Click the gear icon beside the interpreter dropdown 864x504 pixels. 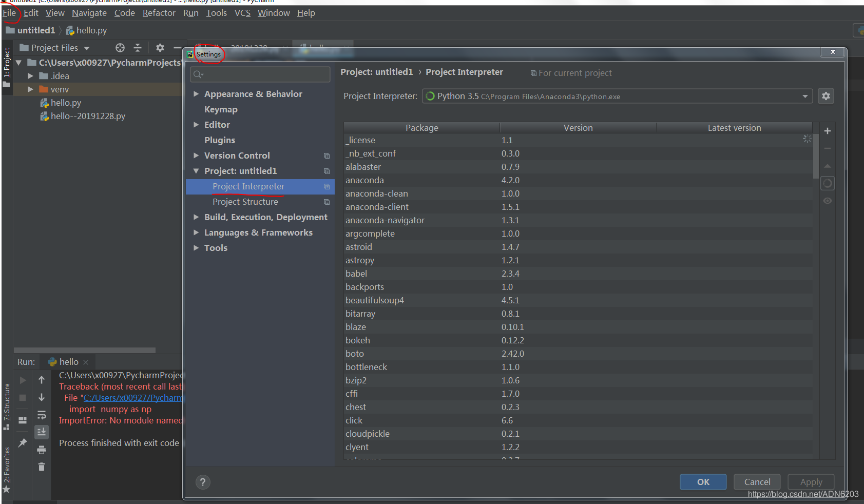825,96
